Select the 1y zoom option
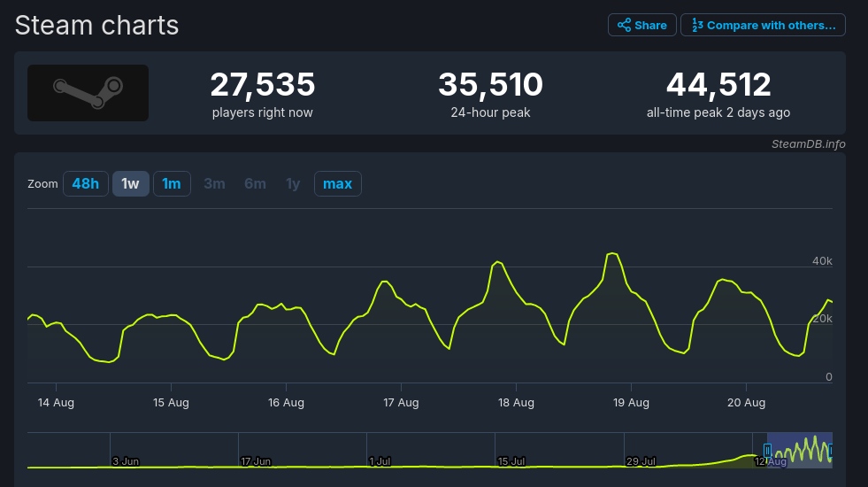Viewport: 868px width, 487px height. pos(293,184)
